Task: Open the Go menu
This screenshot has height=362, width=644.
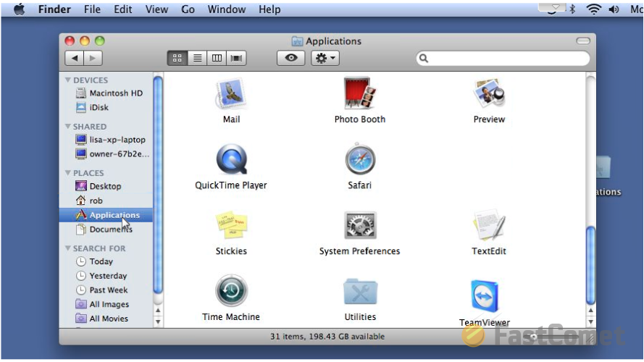Action: click(188, 9)
